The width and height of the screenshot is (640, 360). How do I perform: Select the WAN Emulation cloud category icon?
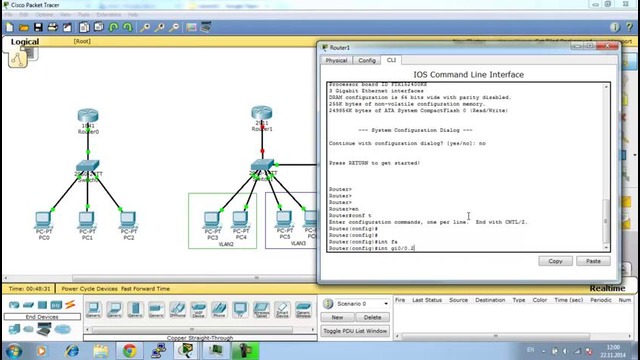pos(28,329)
